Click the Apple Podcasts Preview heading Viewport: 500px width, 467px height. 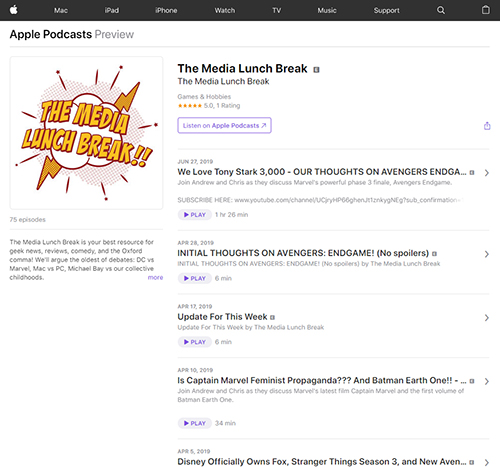tap(72, 34)
